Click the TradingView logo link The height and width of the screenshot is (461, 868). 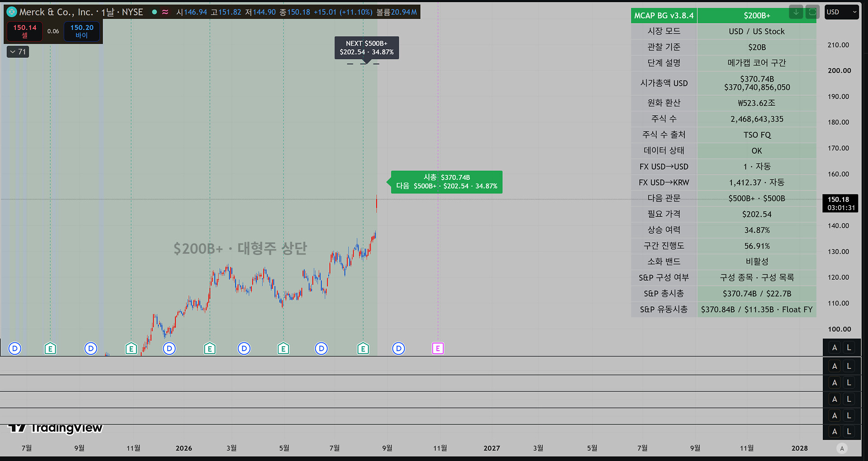click(x=56, y=428)
